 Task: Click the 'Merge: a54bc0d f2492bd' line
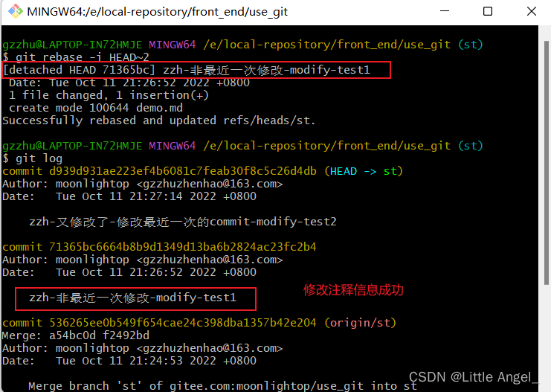[x=76, y=335]
